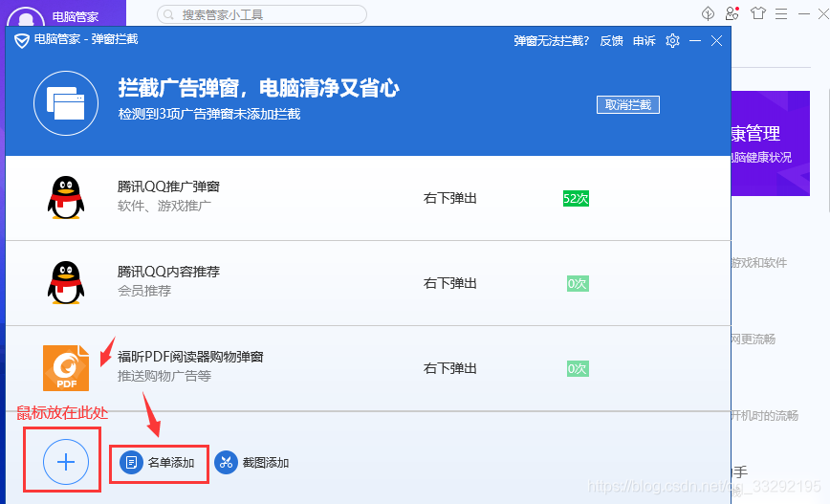
Task: Select the 腾讯QQ推广弹窗 row title
Action: [168, 186]
